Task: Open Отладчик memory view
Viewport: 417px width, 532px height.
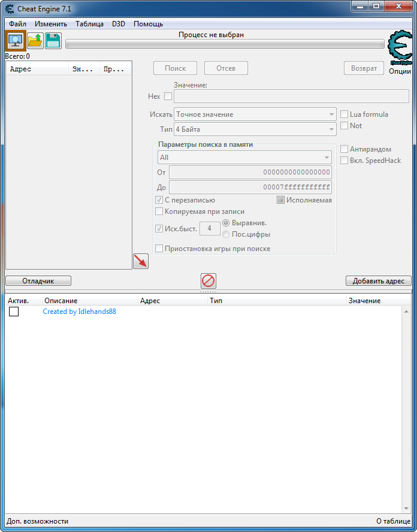Action: 38,281
